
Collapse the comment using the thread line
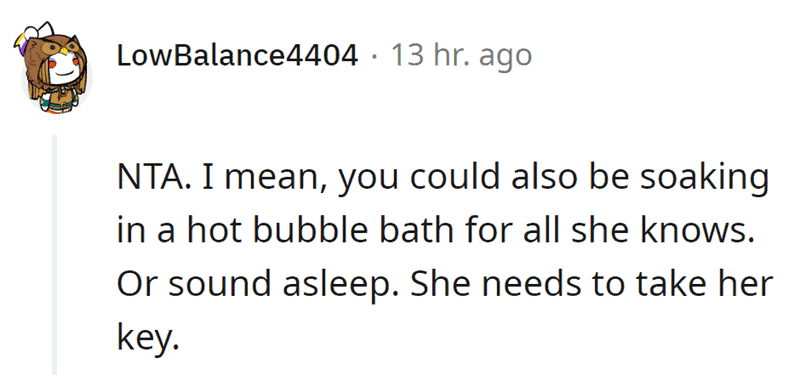55,254
